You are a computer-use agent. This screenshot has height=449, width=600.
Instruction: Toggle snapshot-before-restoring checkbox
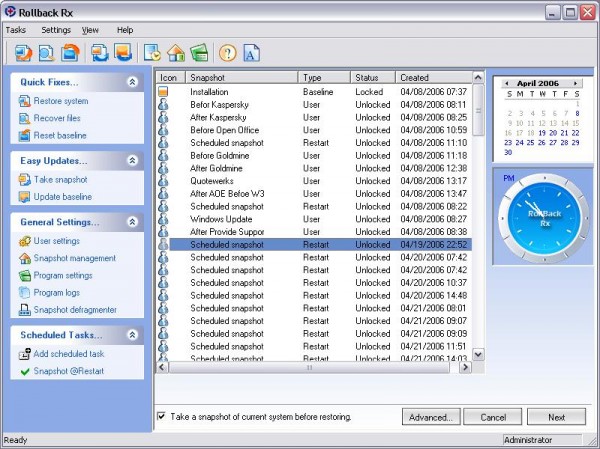click(162, 417)
